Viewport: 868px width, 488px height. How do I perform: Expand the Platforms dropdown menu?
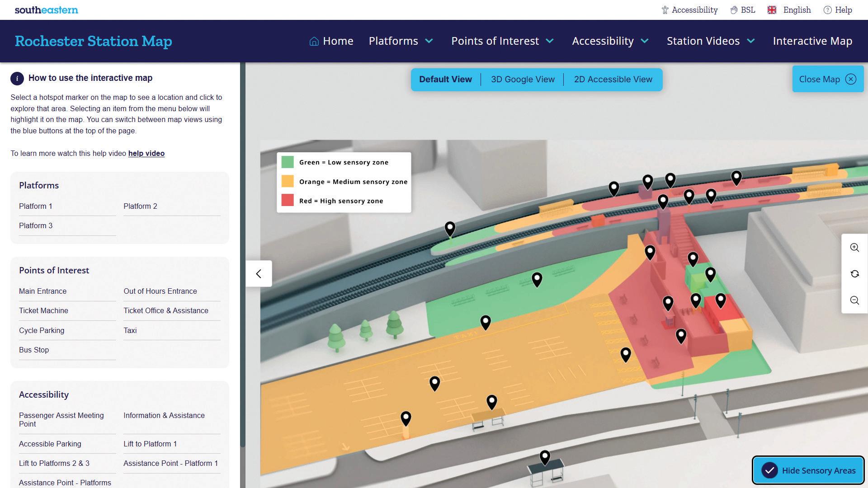(x=401, y=41)
